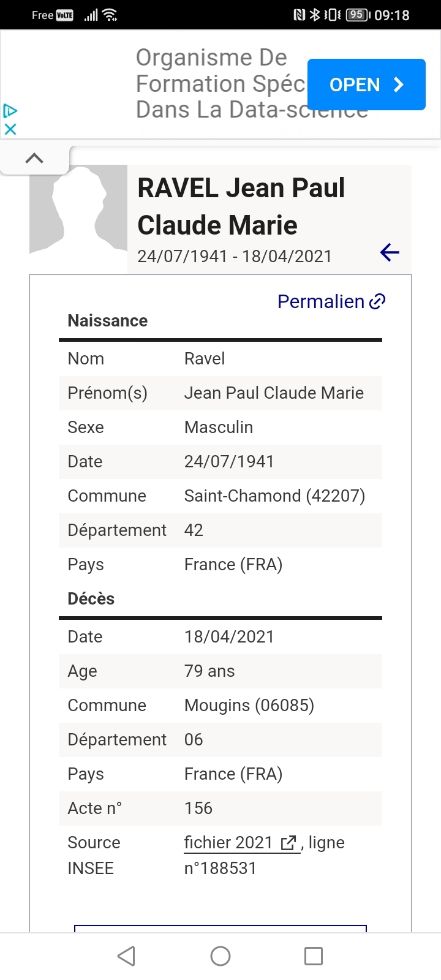This screenshot has width=441, height=980.
Task: Tap the blue back arrow beside the dates
Action: click(x=390, y=252)
